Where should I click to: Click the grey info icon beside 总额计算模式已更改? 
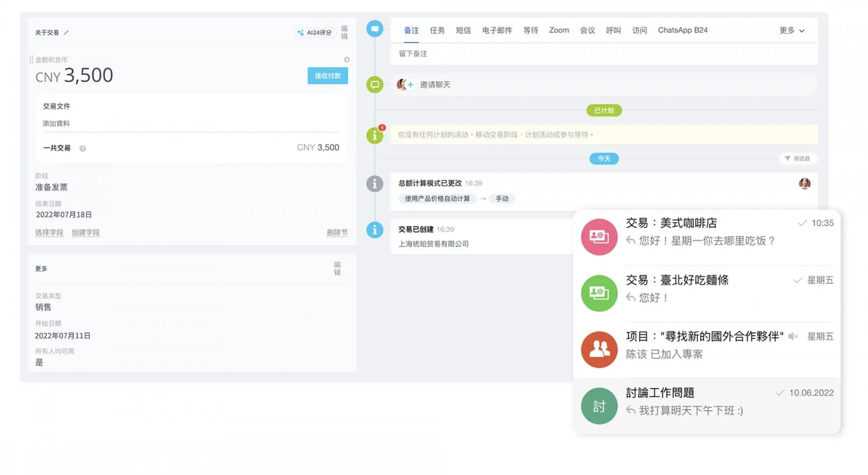[375, 184]
